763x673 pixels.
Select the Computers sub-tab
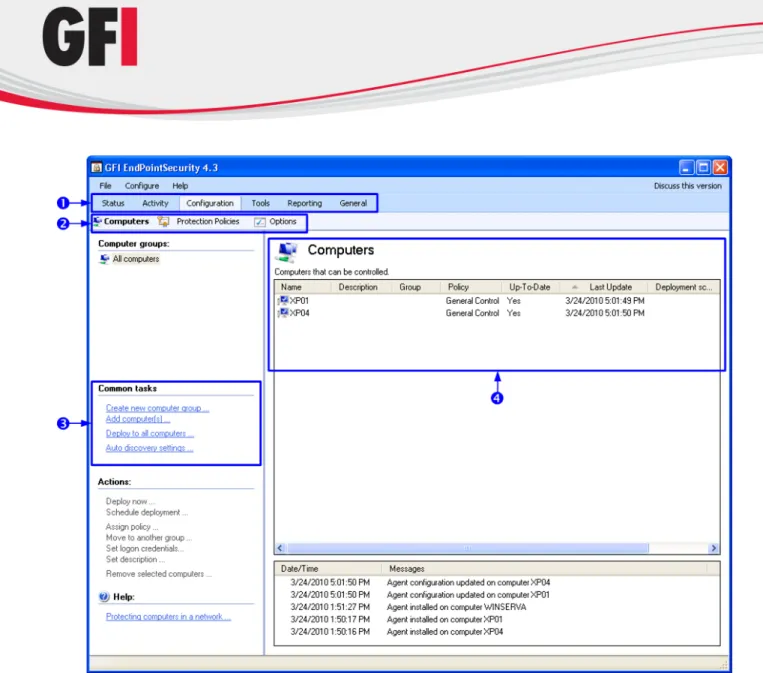click(126, 221)
